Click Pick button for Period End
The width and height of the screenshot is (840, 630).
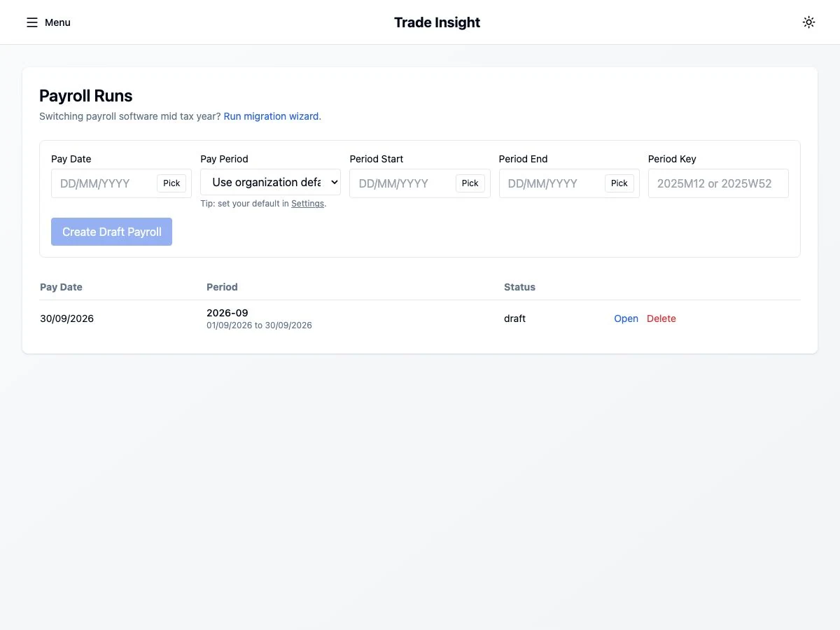(x=619, y=183)
